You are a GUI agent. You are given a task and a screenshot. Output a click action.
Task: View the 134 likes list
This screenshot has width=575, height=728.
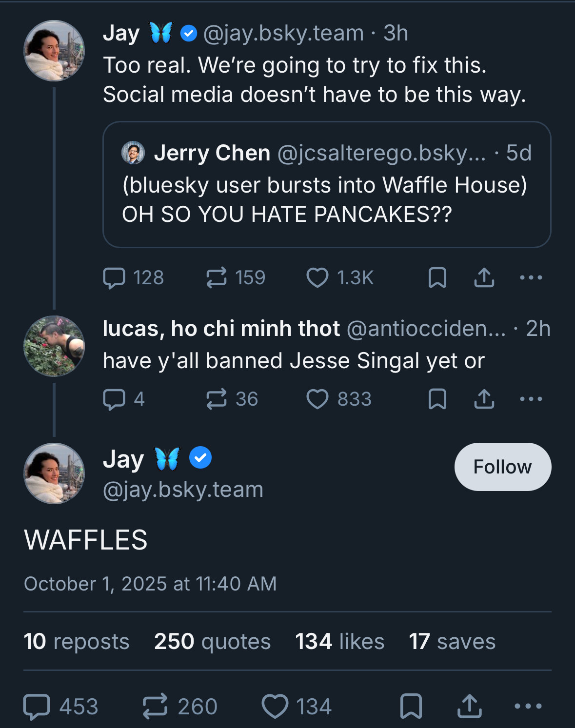[339, 641]
